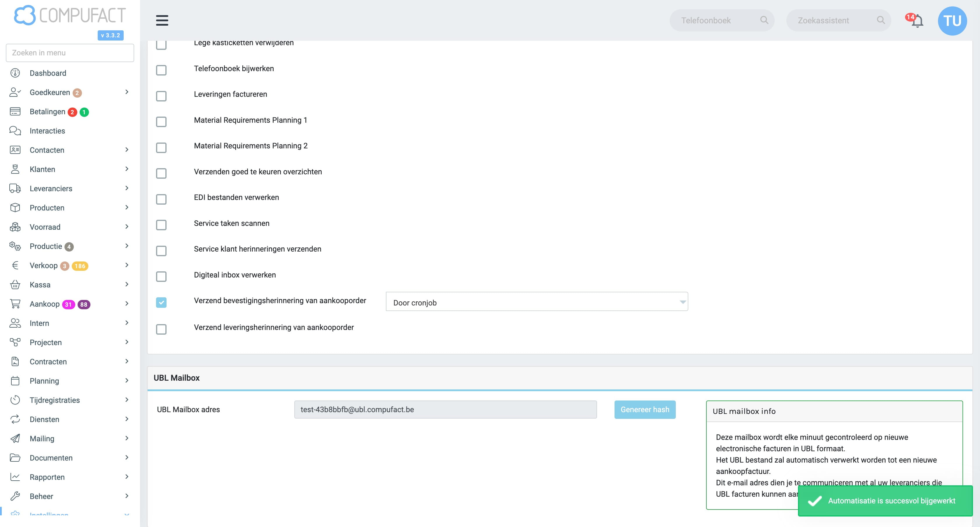980x527 pixels.
Task: Expand the Voorraad submenu chevron
Action: [127, 226]
